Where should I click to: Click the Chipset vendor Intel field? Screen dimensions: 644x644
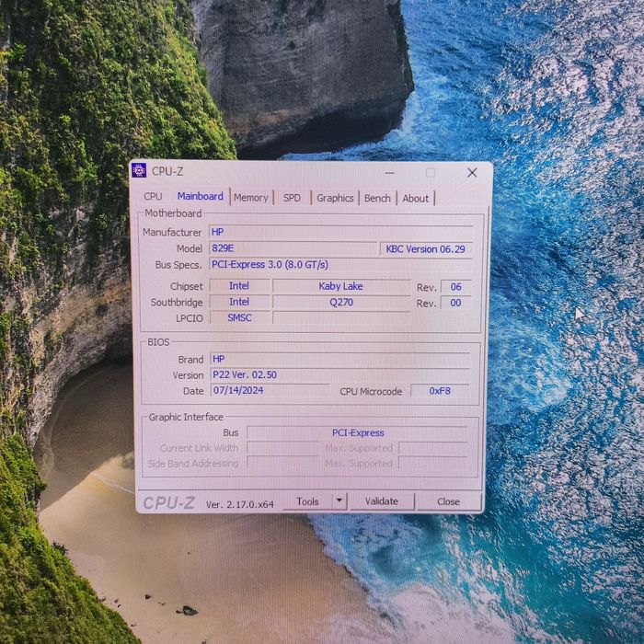pos(239,286)
